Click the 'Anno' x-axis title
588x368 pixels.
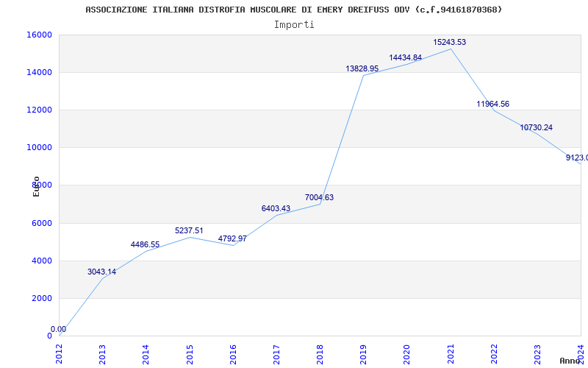pos(570,361)
